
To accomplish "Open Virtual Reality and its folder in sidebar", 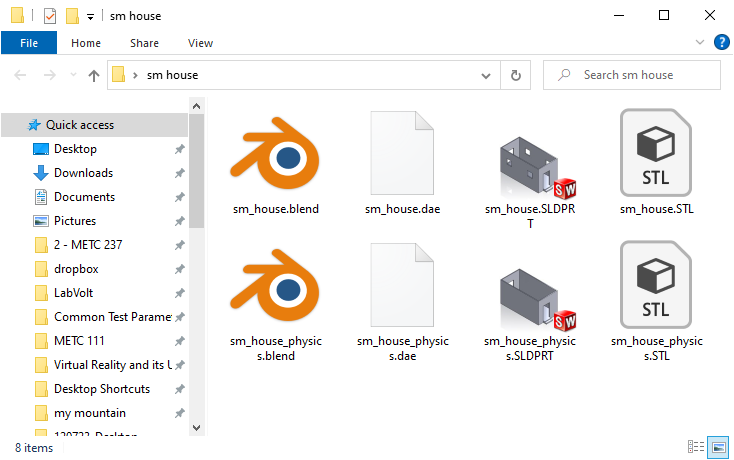I will [x=113, y=365].
